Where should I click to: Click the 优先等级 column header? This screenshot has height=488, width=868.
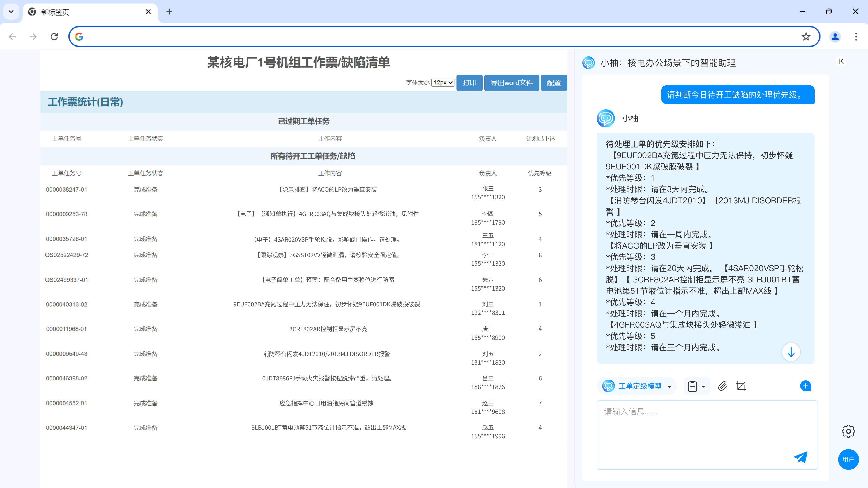(540, 173)
